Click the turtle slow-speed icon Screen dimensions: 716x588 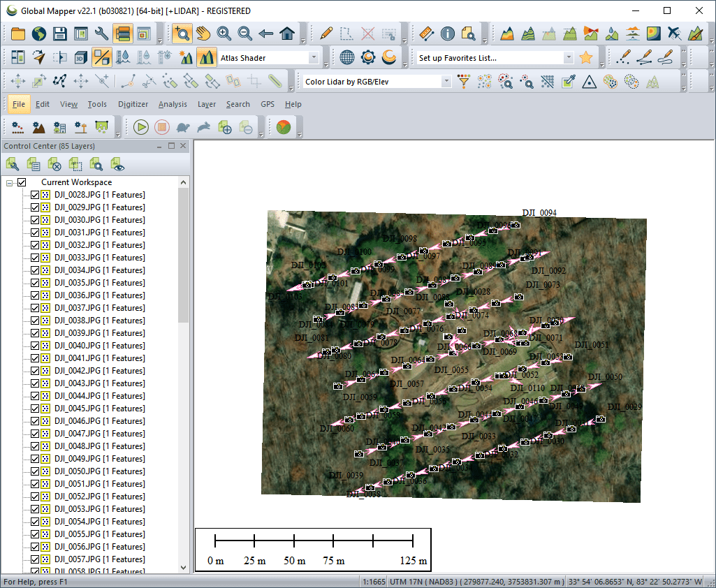tap(183, 127)
